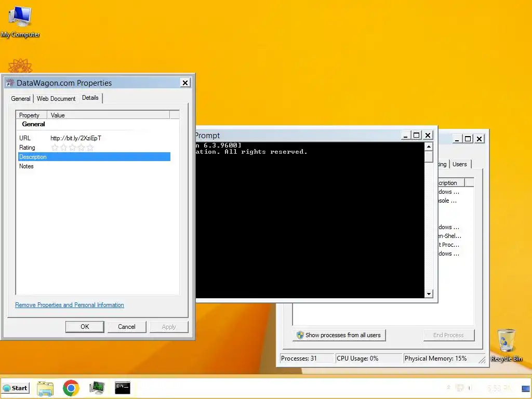532x399 pixels.
Task: Close the Task Manager window
Action: pos(479,139)
